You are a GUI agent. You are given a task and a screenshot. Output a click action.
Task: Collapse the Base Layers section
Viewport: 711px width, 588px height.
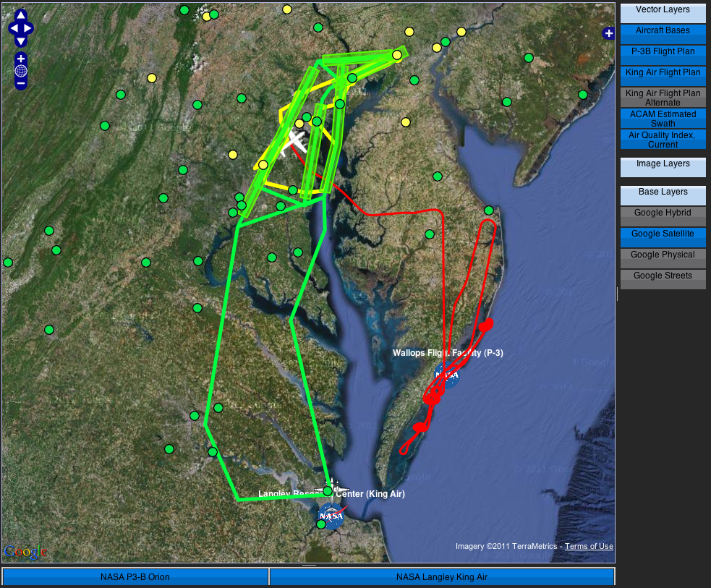(663, 192)
